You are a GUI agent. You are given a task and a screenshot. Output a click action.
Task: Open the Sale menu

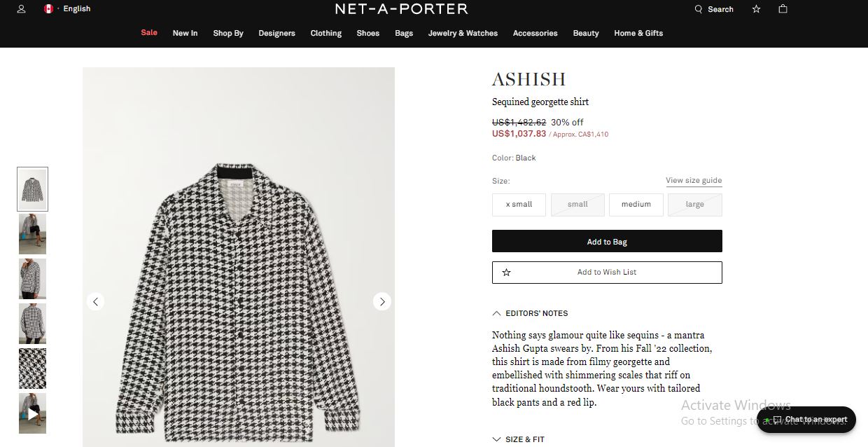point(149,32)
